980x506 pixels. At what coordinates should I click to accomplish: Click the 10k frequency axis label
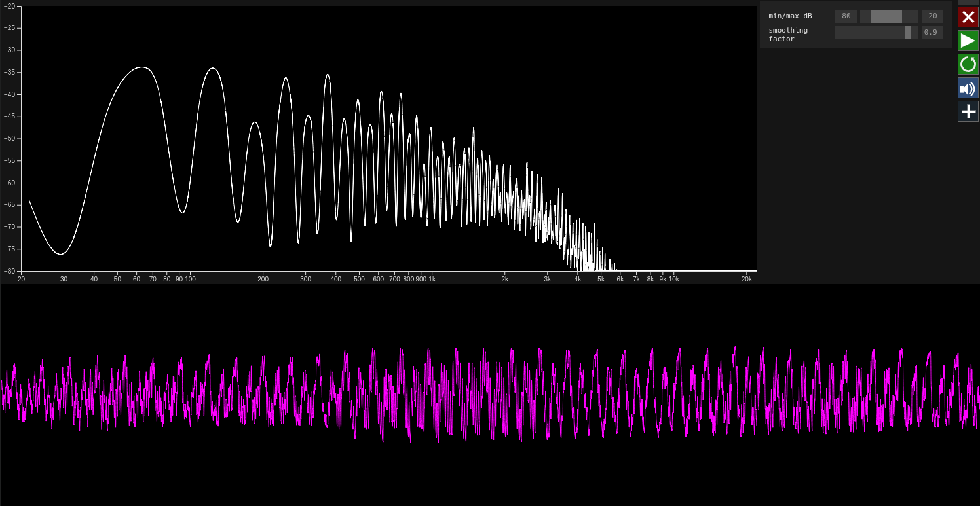[673, 280]
